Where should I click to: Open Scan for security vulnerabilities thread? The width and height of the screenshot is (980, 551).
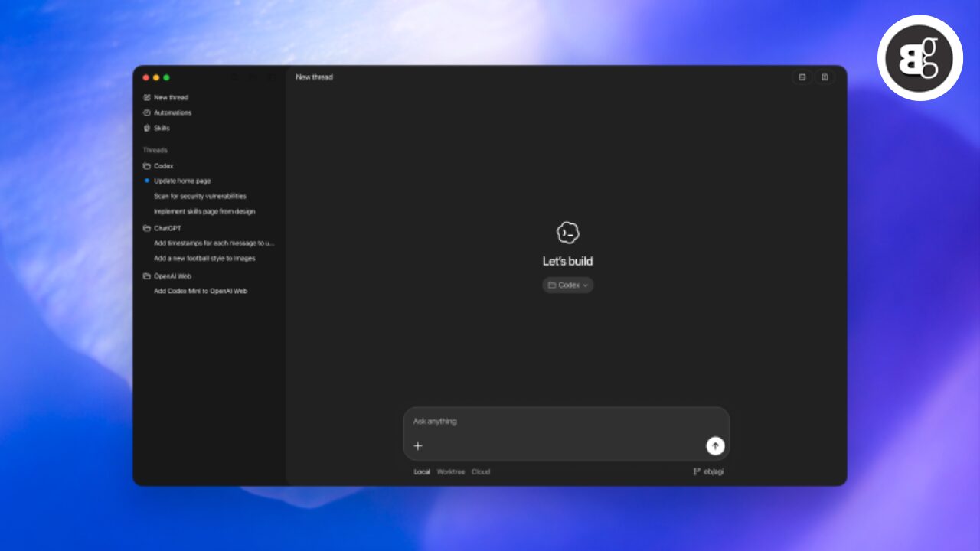click(x=200, y=197)
